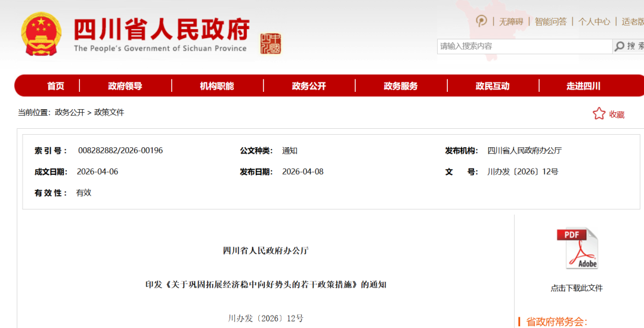Image resolution: width=644 pixels, height=328 pixels.
Task: Click inside the 请输入搜索内容 search box
Action: 525,47
